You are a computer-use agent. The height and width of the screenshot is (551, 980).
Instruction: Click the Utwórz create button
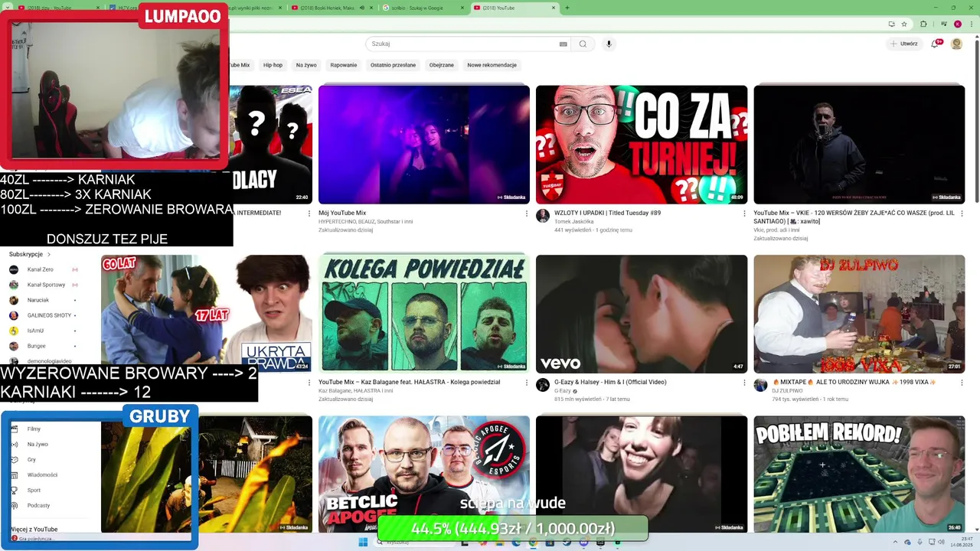(904, 44)
